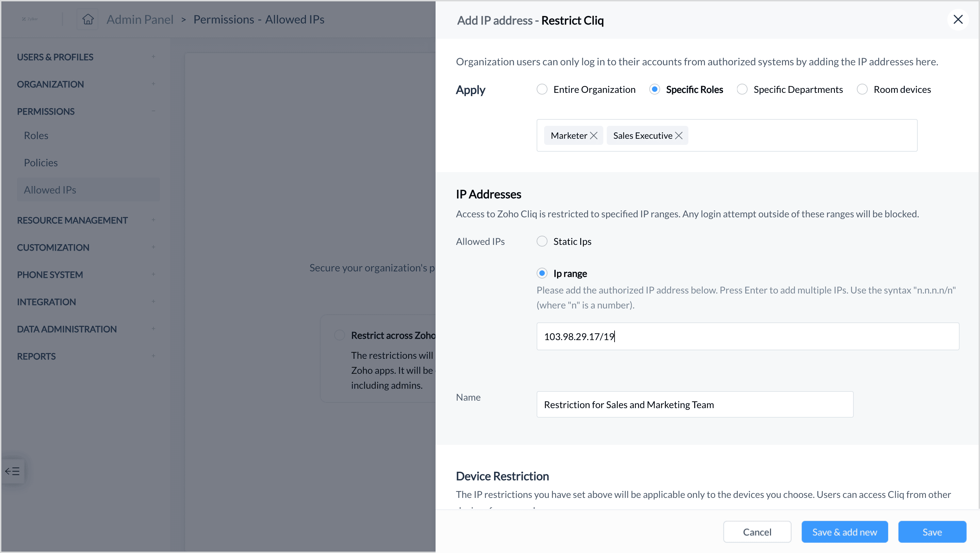The image size is (980, 553).
Task: Switch Allowed IPs to Static Ips
Action: [542, 241]
